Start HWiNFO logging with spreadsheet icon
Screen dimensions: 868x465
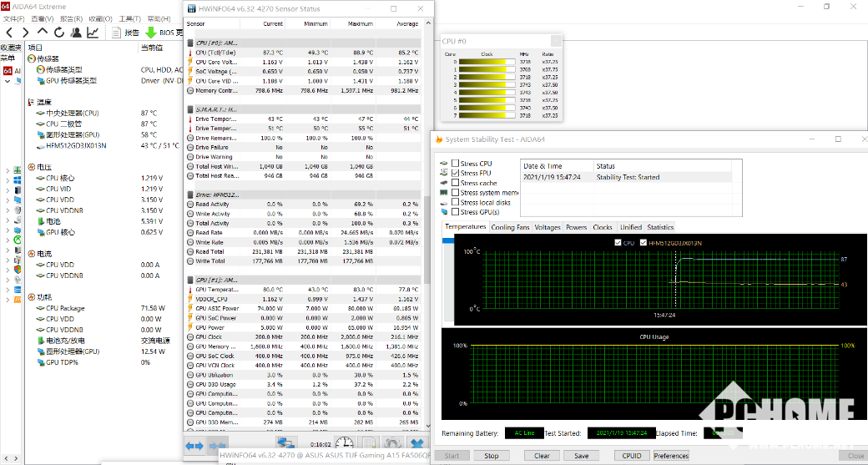(x=368, y=444)
